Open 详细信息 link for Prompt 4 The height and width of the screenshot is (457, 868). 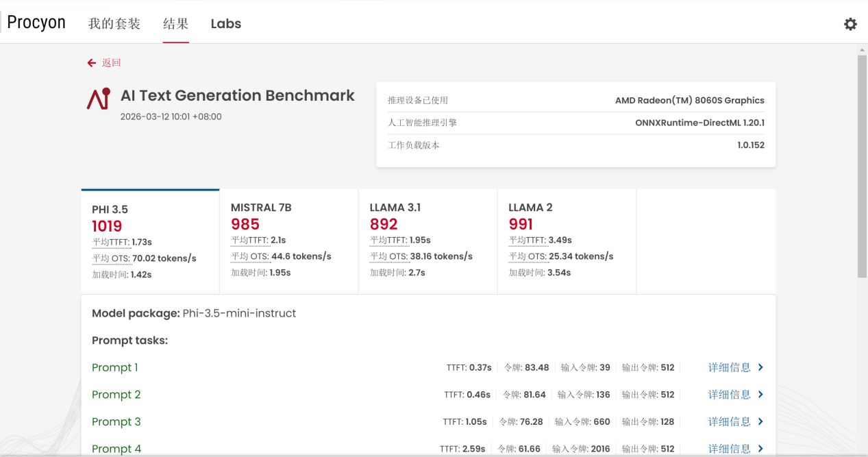tap(729, 449)
